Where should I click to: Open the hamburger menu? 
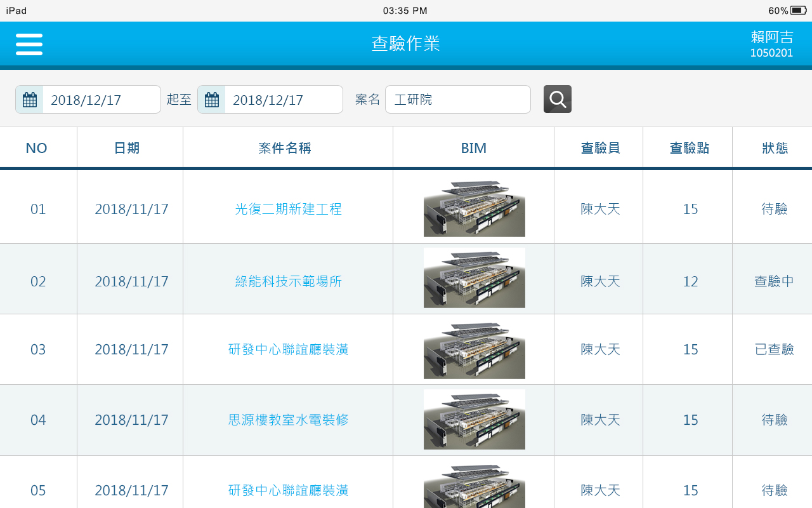click(29, 44)
